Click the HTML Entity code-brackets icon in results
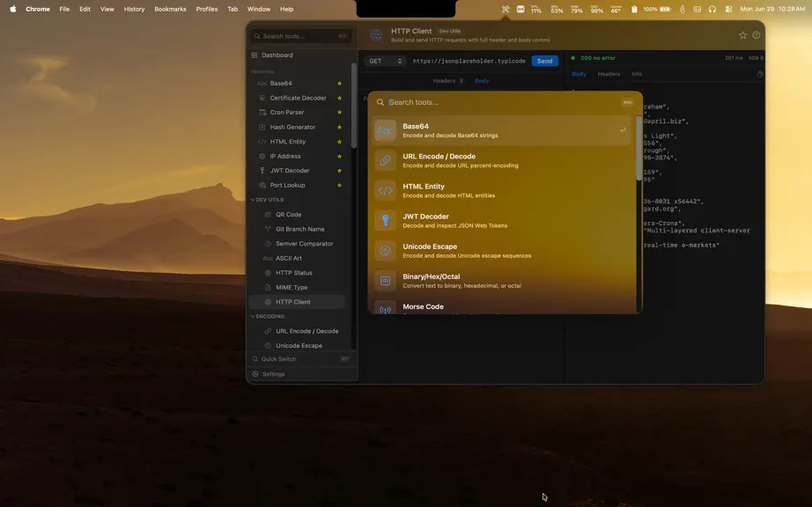Screen dimensions: 812x507 (x=385, y=190)
